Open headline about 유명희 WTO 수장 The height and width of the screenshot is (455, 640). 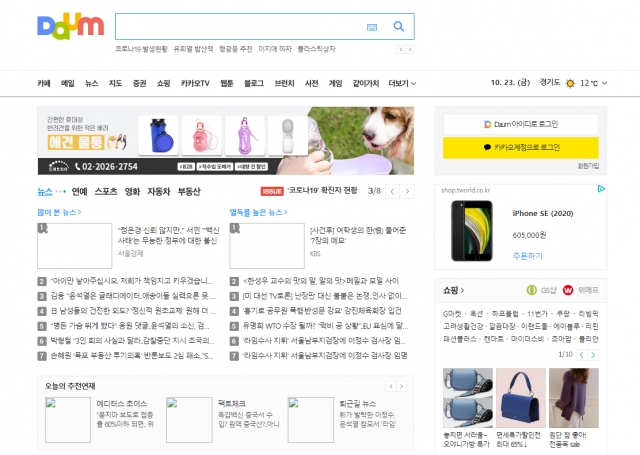pos(325,326)
